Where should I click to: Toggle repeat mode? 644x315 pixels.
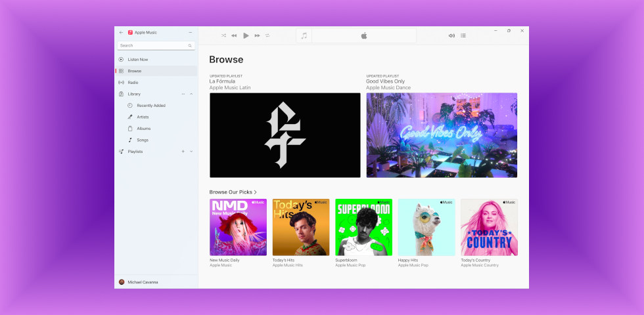tap(267, 35)
